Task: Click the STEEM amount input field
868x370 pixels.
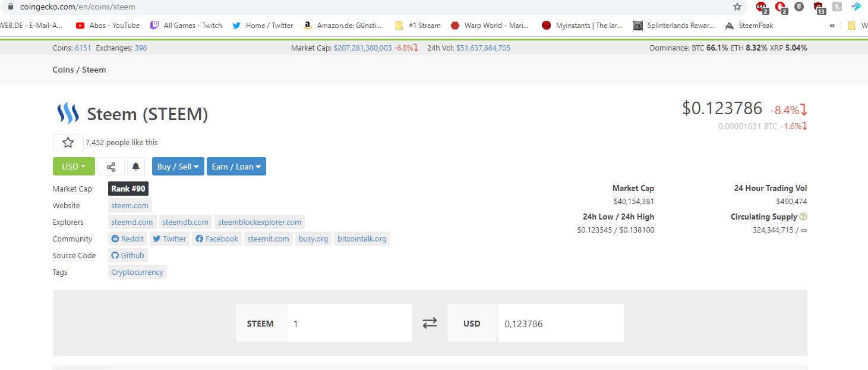Action: pyautogui.click(x=349, y=324)
